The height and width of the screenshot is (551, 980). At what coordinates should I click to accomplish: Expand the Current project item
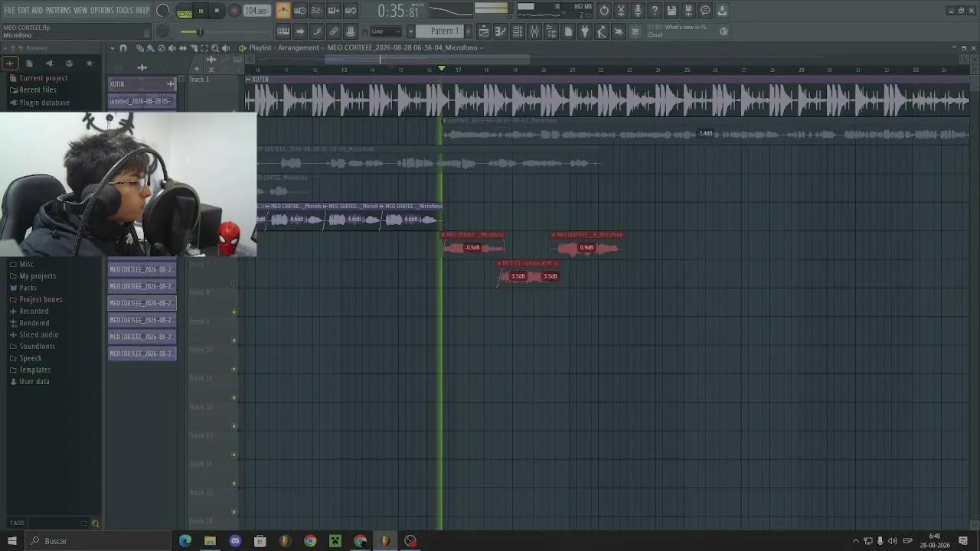38,78
